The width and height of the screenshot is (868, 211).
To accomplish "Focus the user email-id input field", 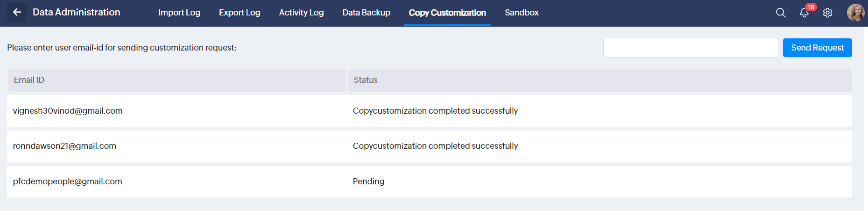I will [690, 48].
